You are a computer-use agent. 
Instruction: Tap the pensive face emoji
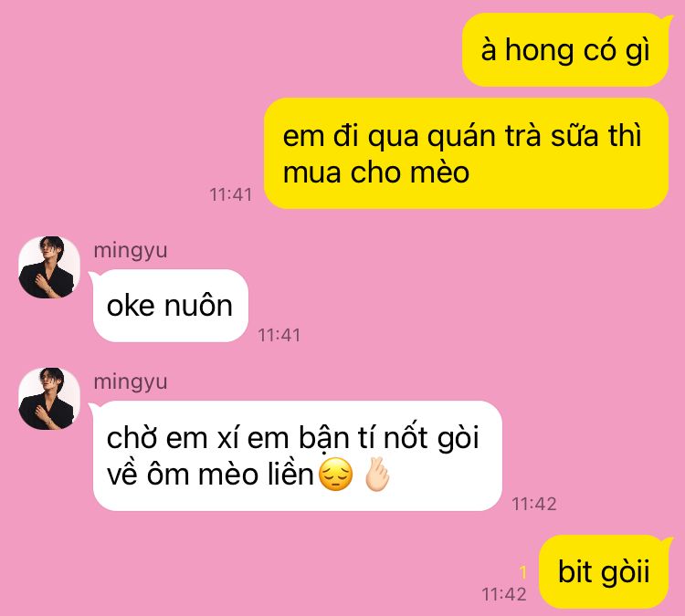335,475
